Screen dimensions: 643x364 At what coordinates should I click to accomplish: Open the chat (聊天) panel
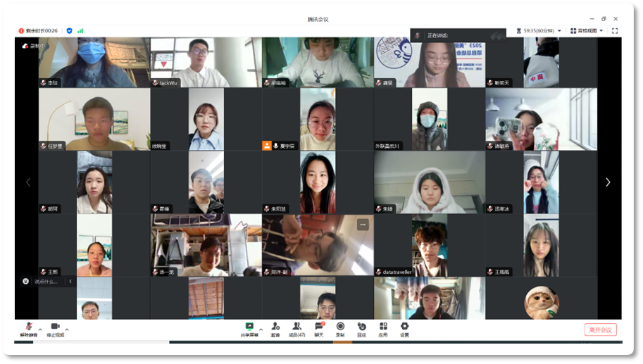pyautogui.click(x=318, y=329)
